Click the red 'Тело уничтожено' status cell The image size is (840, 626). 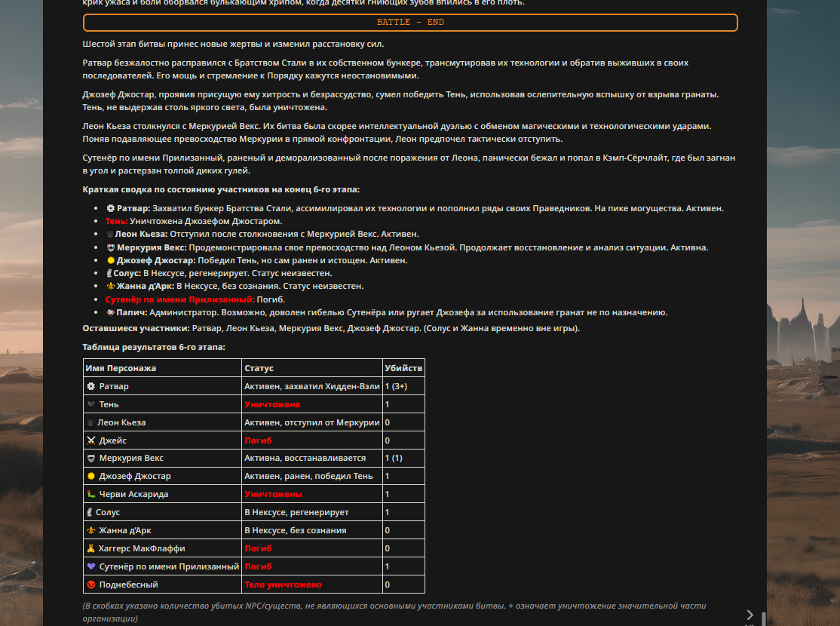click(x=311, y=585)
